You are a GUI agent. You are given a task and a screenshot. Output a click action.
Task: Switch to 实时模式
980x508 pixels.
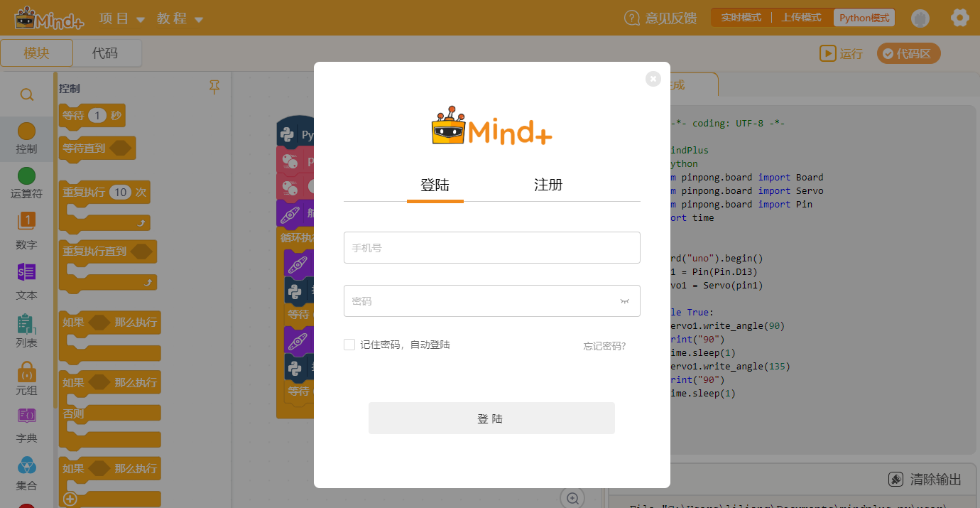[x=741, y=18]
